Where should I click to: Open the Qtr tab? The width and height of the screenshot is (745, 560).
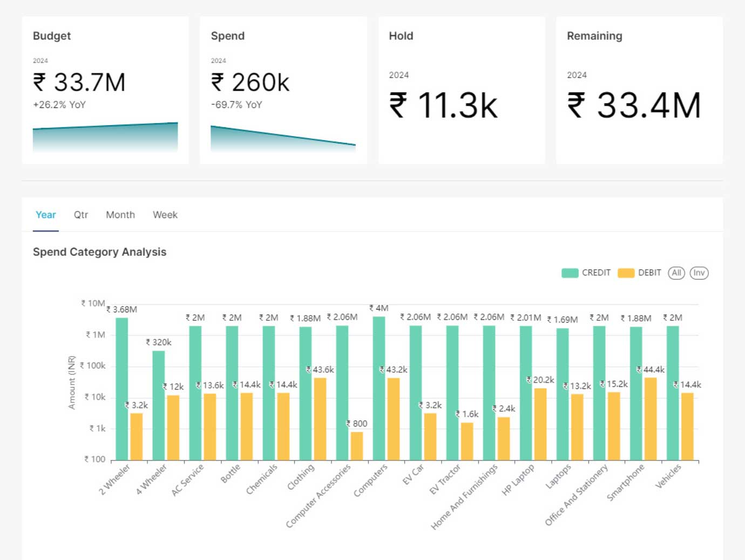pos(80,215)
